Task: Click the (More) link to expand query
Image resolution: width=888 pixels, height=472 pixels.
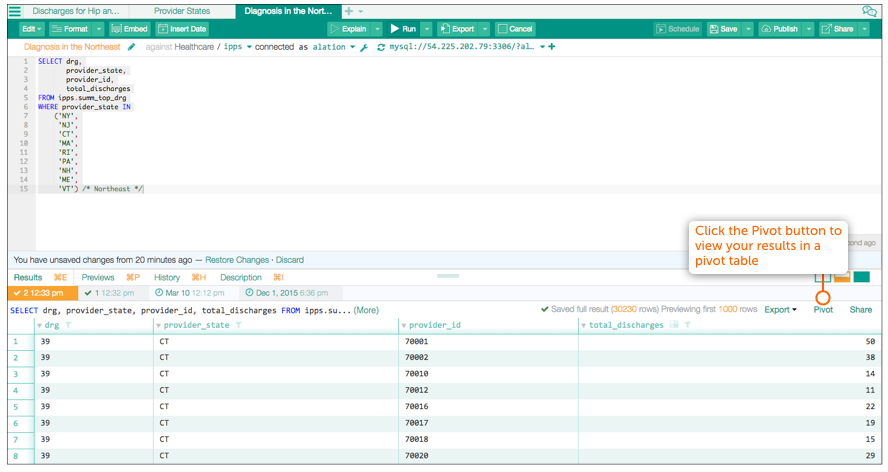Action: (366, 311)
